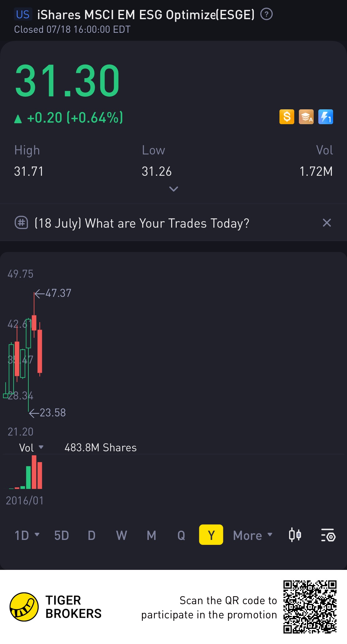Expand more quote details chevron
The height and width of the screenshot is (644, 347).
174,189
